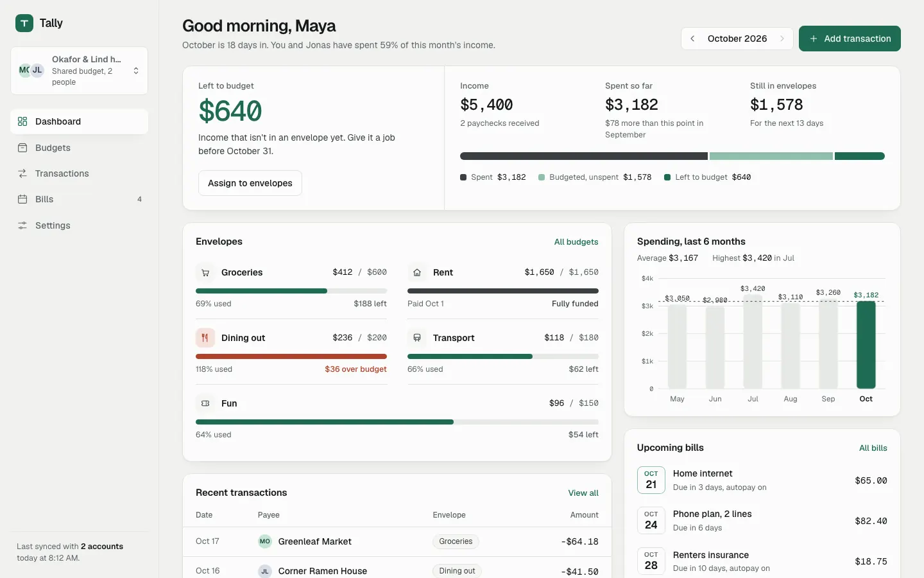Image resolution: width=924 pixels, height=578 pixels.
Task: Click the Rent envelope progress bar
Action: click(x=503, y=291)
